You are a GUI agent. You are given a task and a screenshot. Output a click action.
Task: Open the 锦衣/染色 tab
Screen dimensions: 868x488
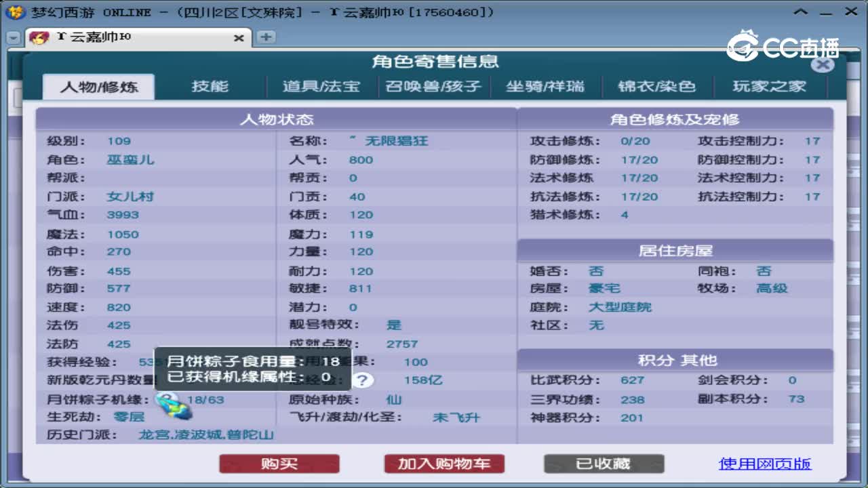657,87
